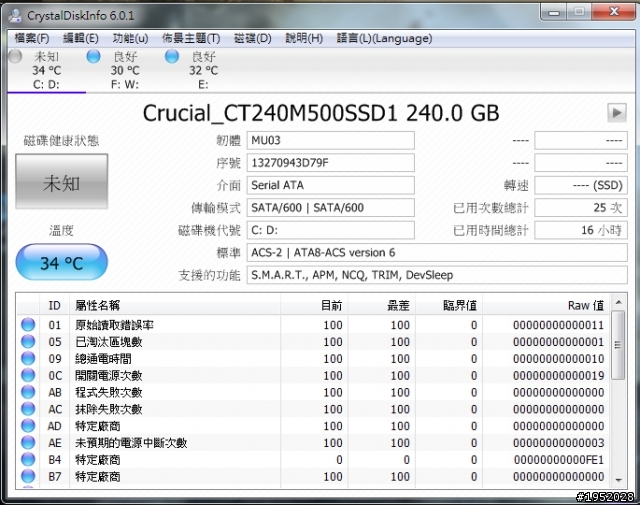Click the 目前 column header
Viewport: 640px width, 505px height.
314,305
